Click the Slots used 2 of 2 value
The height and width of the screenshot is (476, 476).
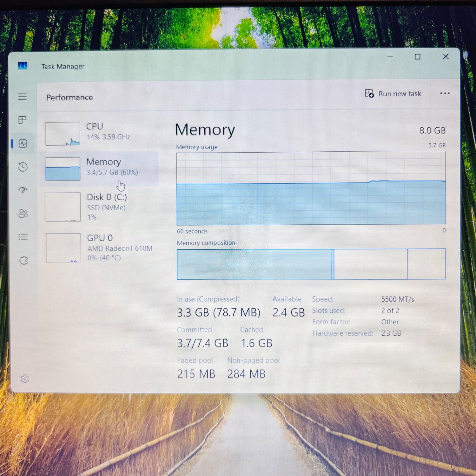pos(390,311)
